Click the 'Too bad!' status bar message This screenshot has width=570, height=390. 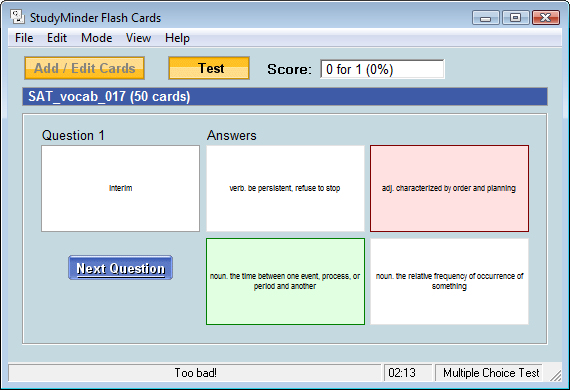[195, 373]
